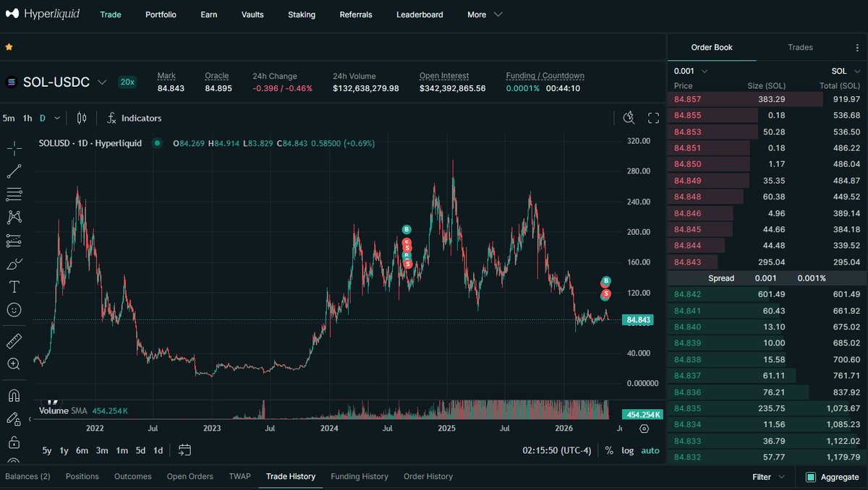Select the Fibonacci retracement tool
Viewport: 868px width, 490px height.
coord(14,194)
